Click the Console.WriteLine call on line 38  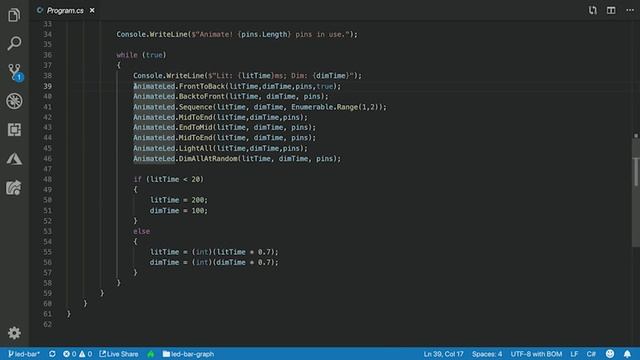[247, 76]
